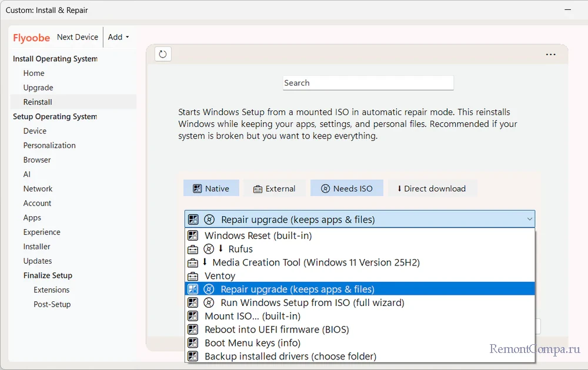Choose Reboot into UEFI firmware (BIOS)
588x370 pixels.
pos(276,329)
